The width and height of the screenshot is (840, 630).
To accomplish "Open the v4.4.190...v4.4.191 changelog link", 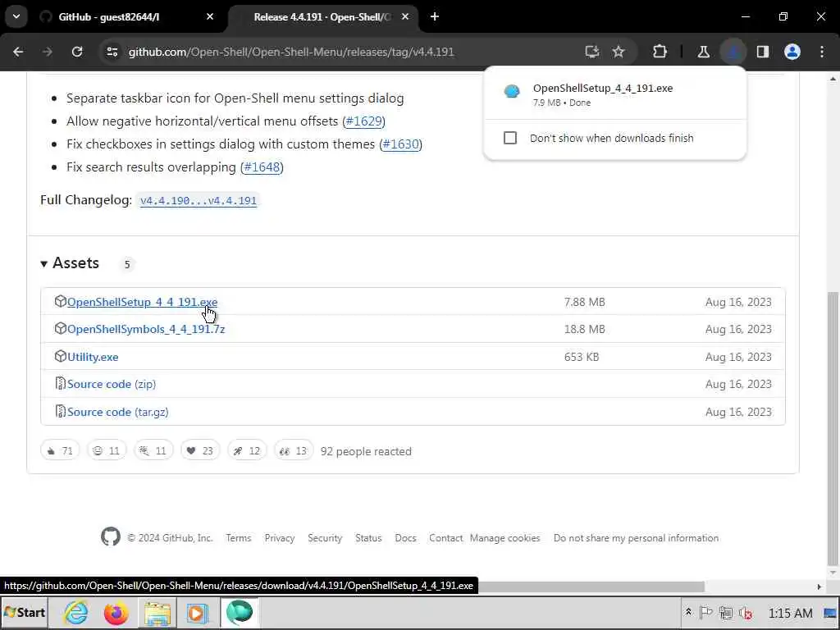I will click(199, 200).
